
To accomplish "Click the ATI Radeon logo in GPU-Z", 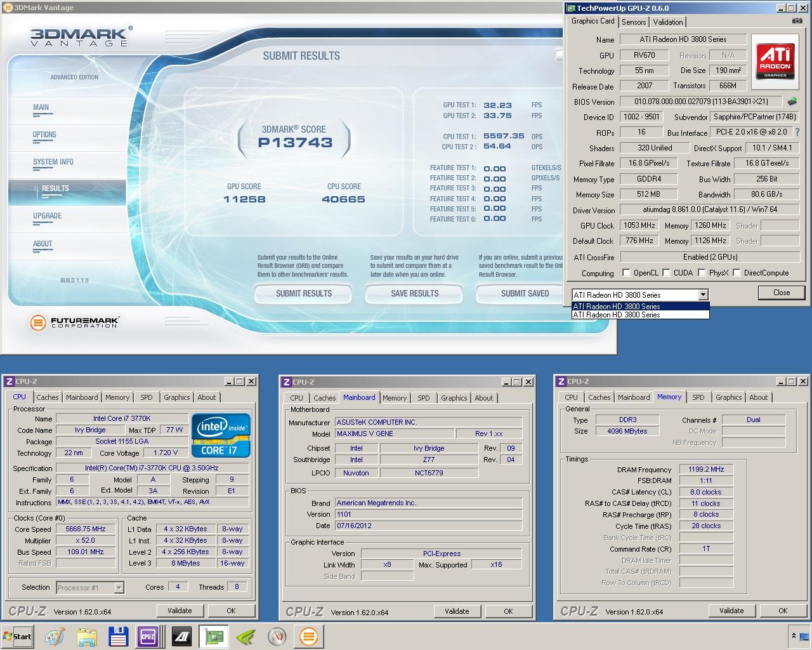I will coord(775,62).
